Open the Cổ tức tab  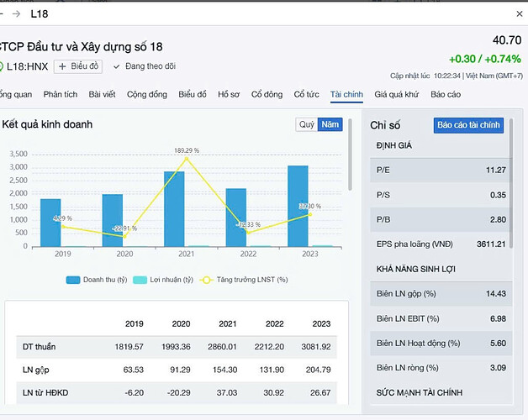306,95
